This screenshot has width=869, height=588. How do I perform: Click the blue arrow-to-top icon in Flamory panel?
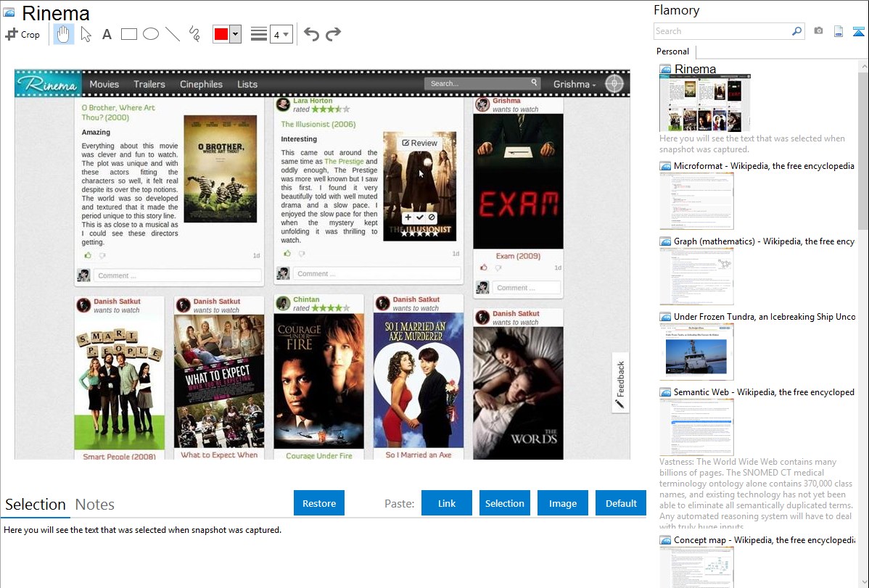click(858, 31)
